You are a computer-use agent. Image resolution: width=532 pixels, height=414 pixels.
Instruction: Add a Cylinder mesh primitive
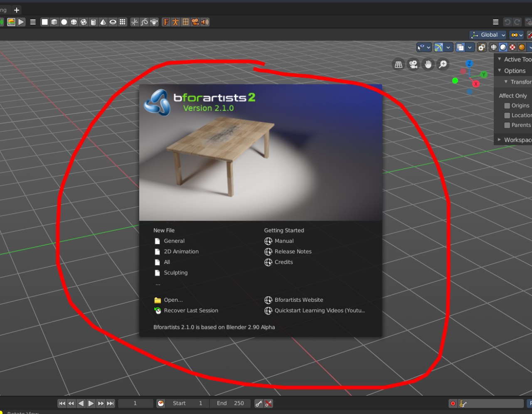click(x=94, y=22)
